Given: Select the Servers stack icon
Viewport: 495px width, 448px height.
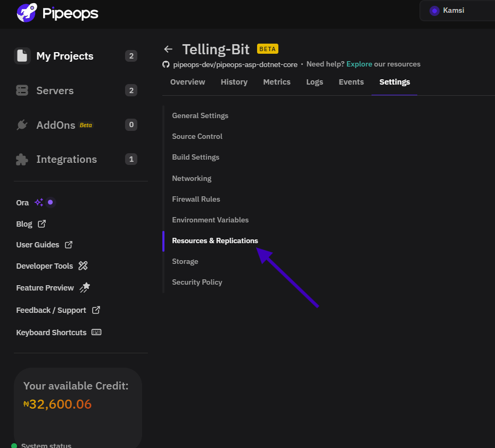Looking at the screenshot, I should pos(22,90).
